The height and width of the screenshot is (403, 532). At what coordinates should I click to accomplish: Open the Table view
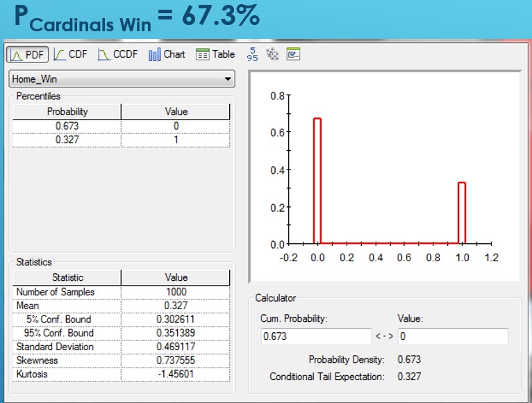(215, 54)
